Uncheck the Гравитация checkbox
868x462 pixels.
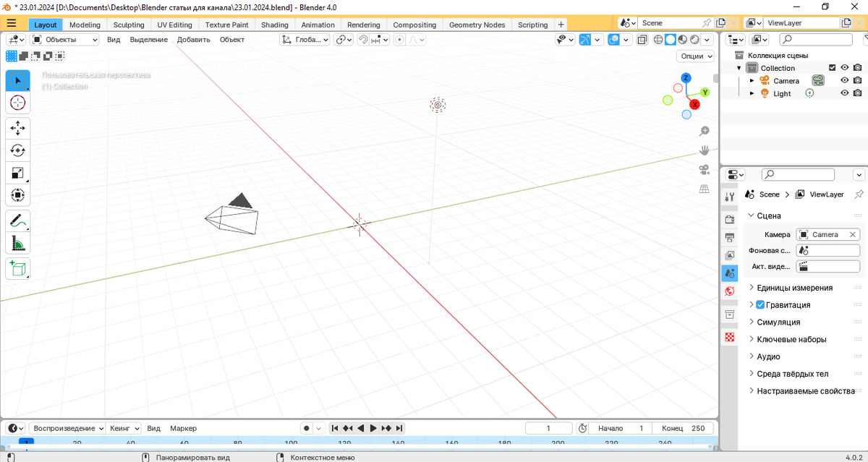tap(760, 304)
